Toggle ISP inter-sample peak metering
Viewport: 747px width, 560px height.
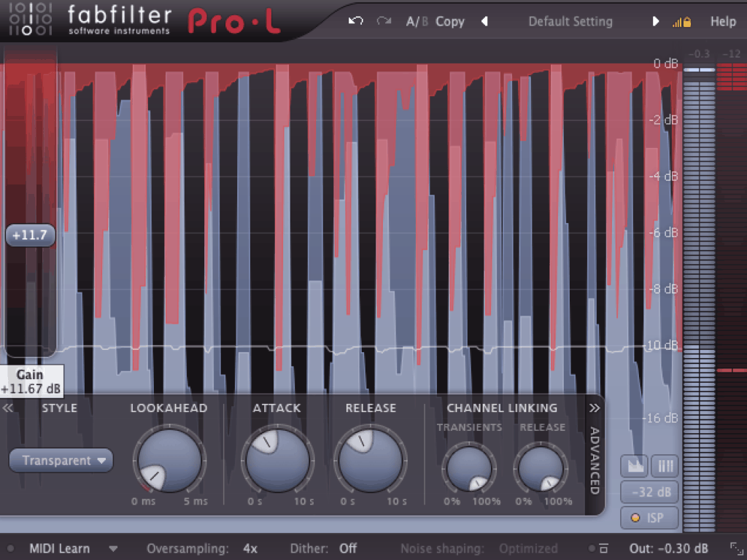point(649,518)
